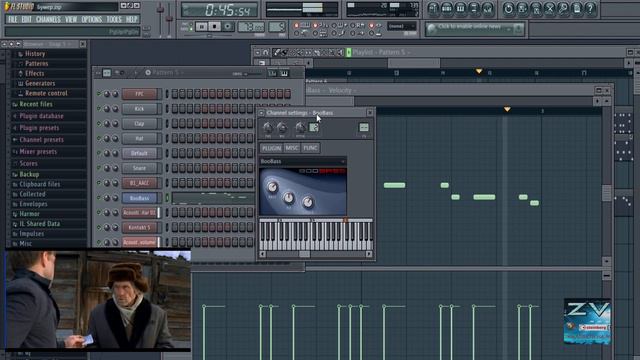Click the channel volume knob in Channel settings
640x360 pixels.
(282, 128)
